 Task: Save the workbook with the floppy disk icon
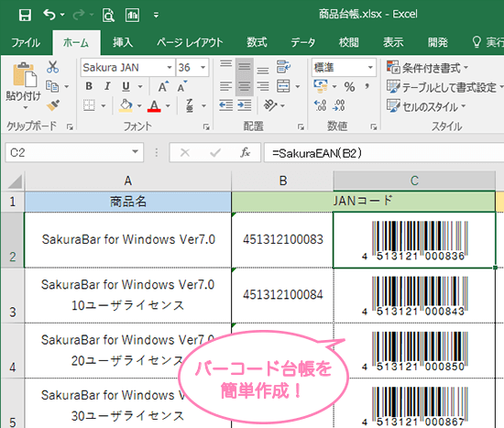click(x=25, y=15)
